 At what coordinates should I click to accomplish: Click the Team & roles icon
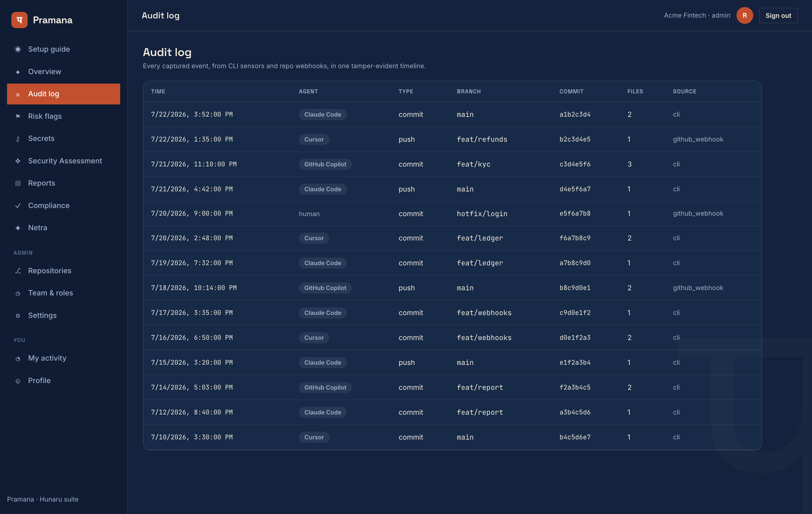[x=18, y=294]
